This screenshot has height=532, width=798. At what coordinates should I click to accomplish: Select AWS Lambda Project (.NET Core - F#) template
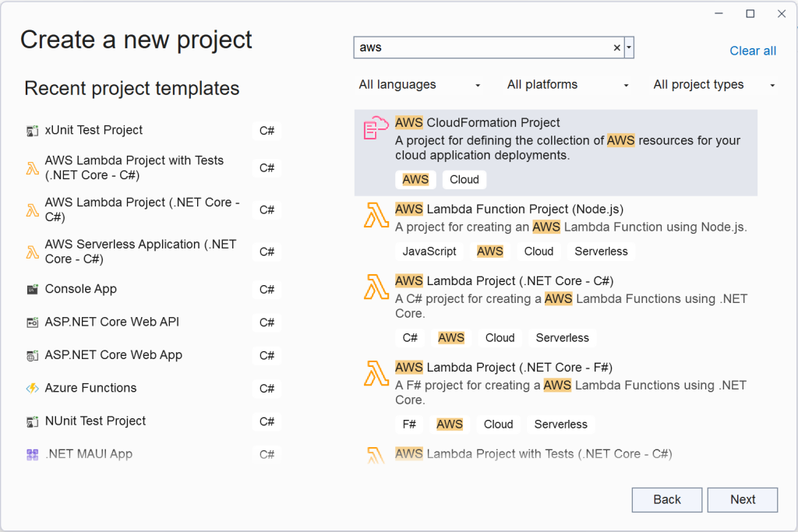pyautogui.click(x=503, y=368)
